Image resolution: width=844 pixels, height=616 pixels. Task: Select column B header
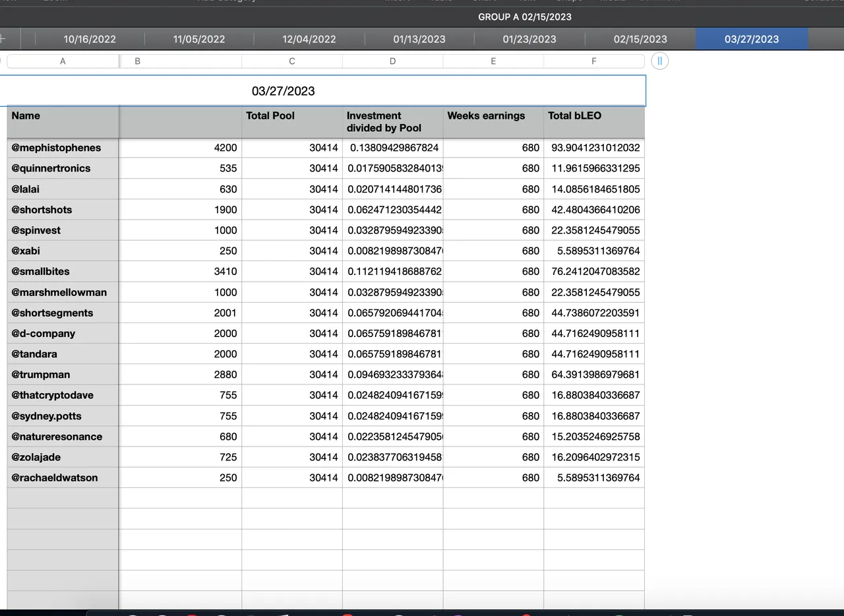coord(180,61)
